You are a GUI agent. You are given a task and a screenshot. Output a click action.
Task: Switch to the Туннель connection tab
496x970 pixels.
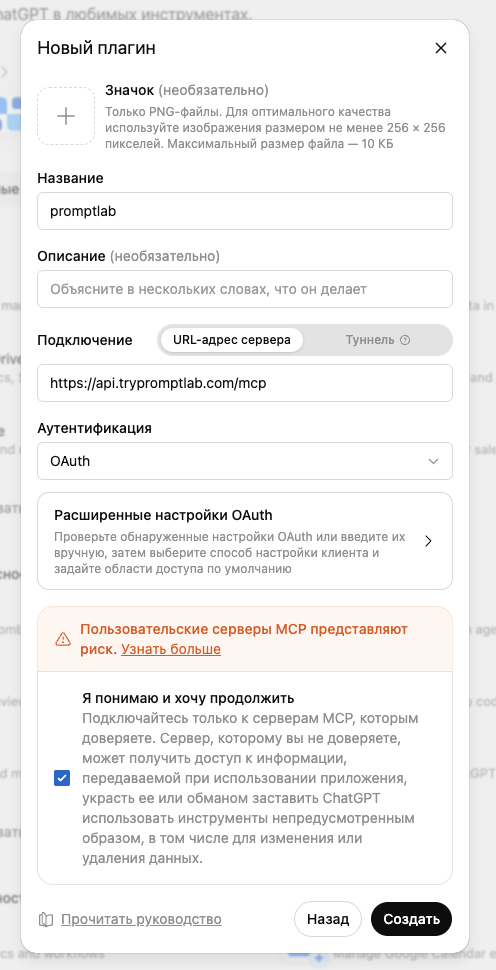pyautogui.click(x=378, y=340)
